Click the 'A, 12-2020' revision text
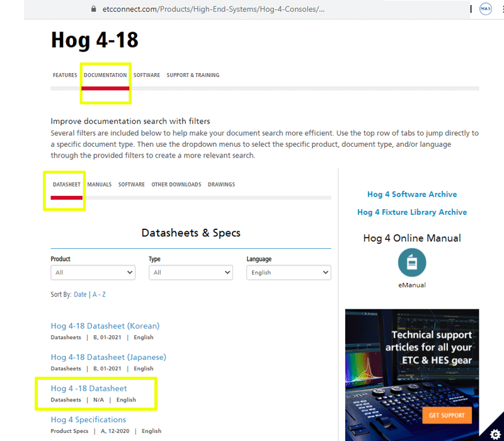The image size is (504, 441). tap(115, 431)
